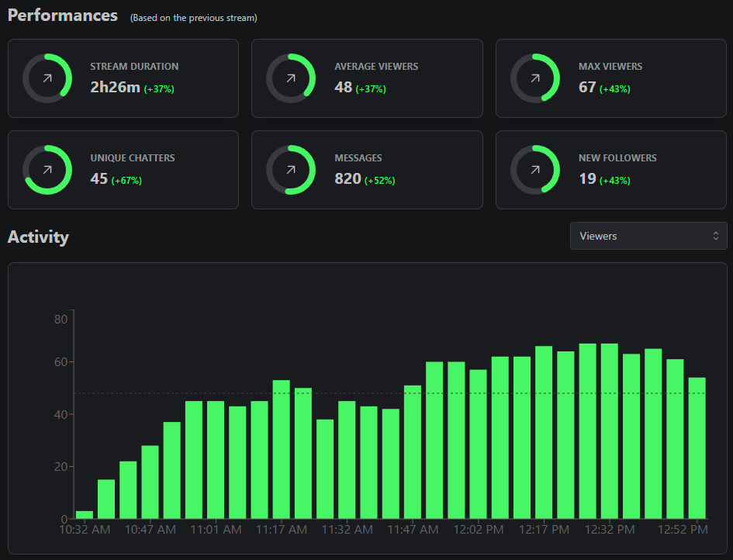Click the messages value 820

coord(347,178)
